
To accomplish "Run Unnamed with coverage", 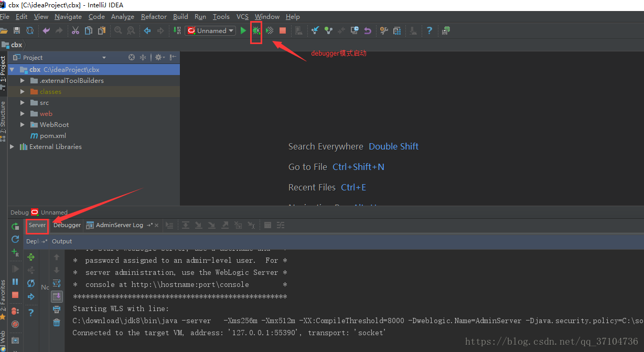I will 270,30.
